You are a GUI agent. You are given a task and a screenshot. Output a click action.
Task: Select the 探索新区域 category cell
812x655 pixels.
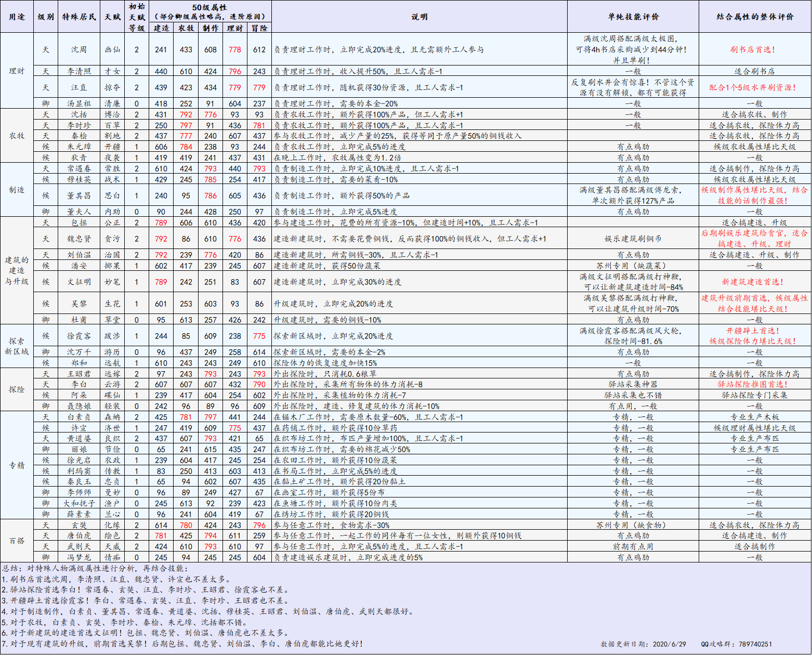click(x=17, y=346)
